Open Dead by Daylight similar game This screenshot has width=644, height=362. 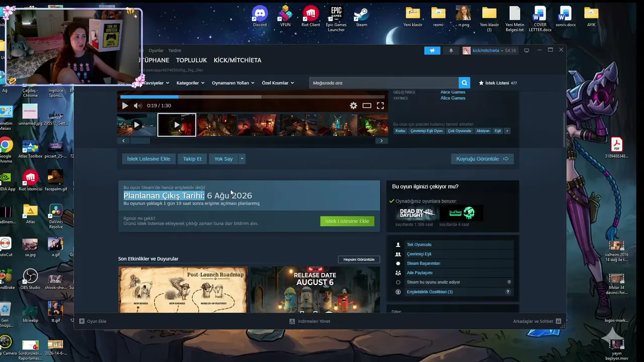pos(417,213)
